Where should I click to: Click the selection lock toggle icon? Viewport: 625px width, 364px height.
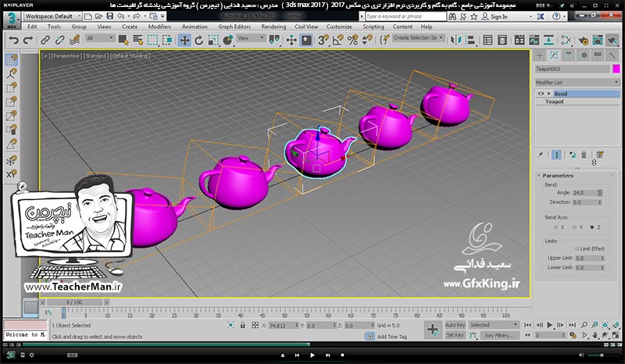point(242,325)
